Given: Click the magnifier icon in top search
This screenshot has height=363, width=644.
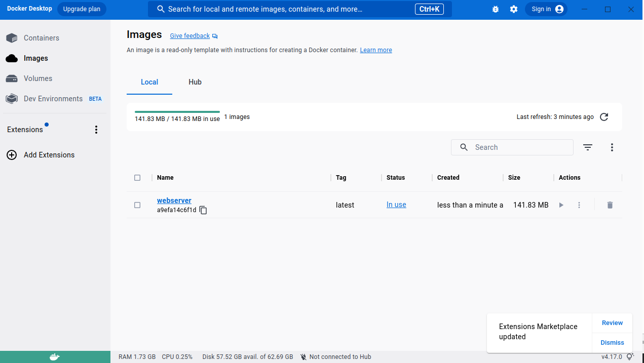Looking at the screenshot, I should (161, 9).
